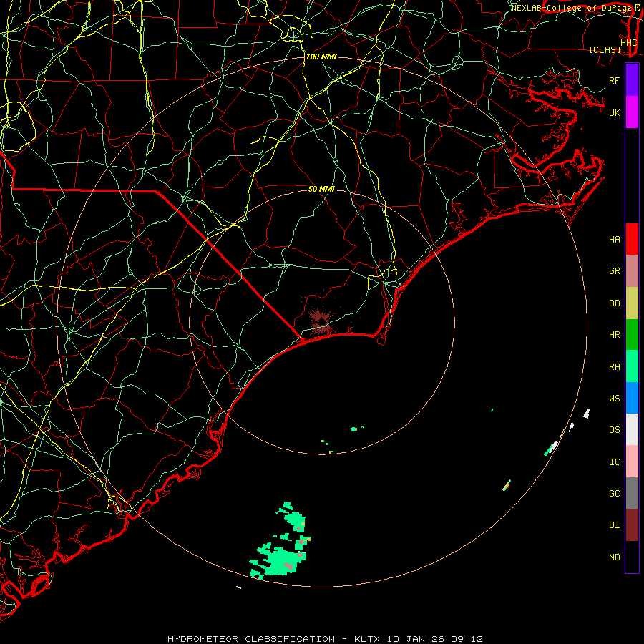This screenshot has height=644, width=644.
Task: Click the RA legend label
Action: click(614, 367)
